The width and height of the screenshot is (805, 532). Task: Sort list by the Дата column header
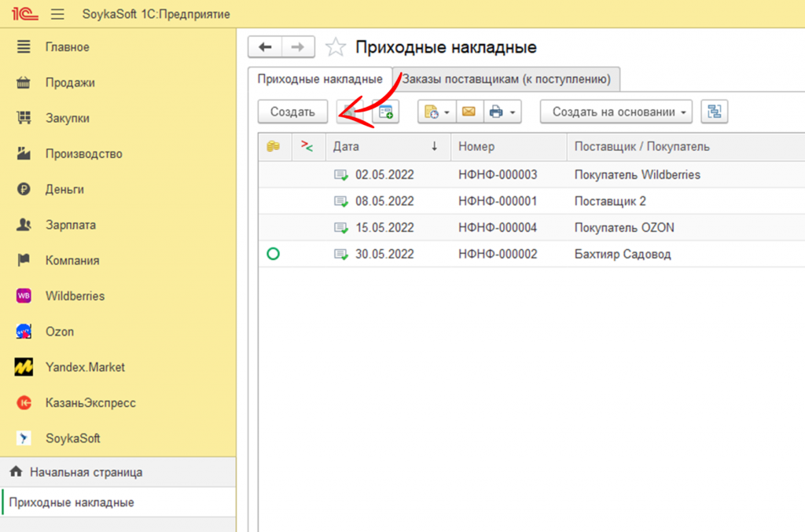(385, 146)
